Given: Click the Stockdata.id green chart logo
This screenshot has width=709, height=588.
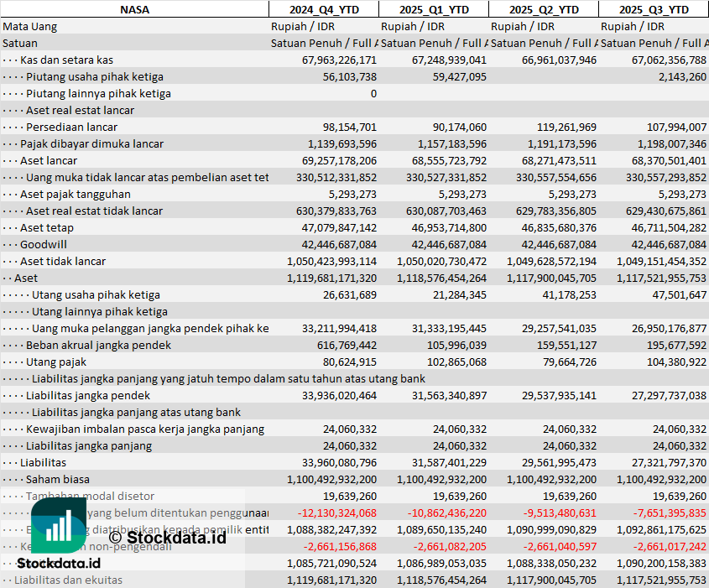Looking at the screenshot, I should coord(56,526).
